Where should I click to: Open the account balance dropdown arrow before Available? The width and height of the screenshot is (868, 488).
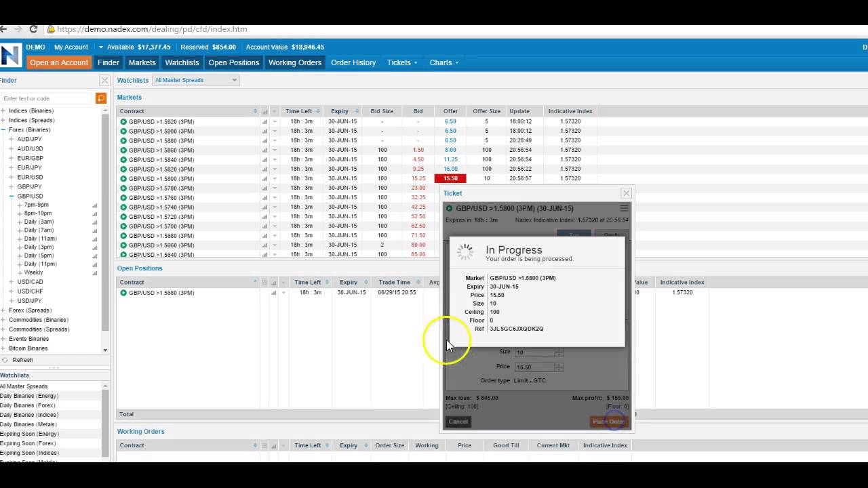tap(101, 47)
